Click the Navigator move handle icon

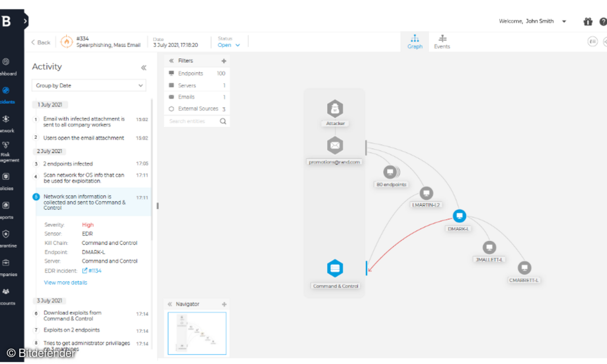point(224,304)
